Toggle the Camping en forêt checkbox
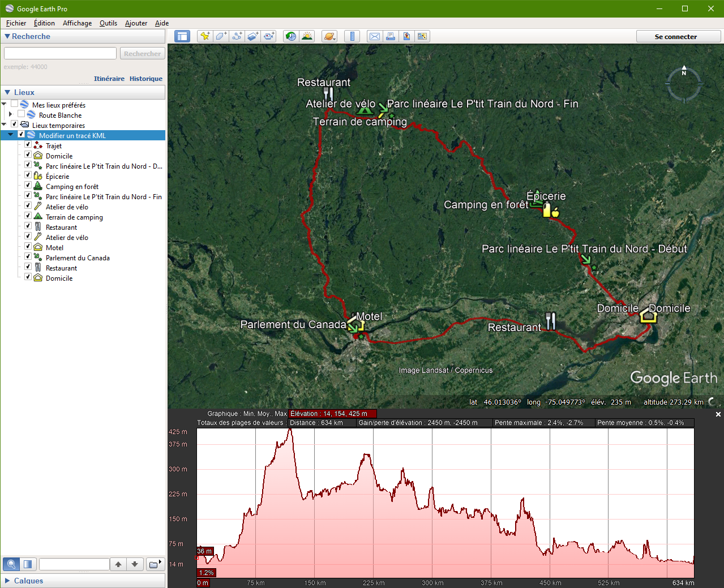Image resolution: width=724 pixels, height=588 pixels. [28, 186]
